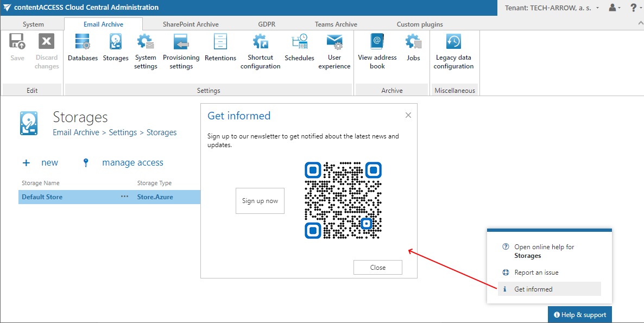The image size is (644, 323).
Task: Open the Default Store ellipsis menu
Action: tap(124, 197)
